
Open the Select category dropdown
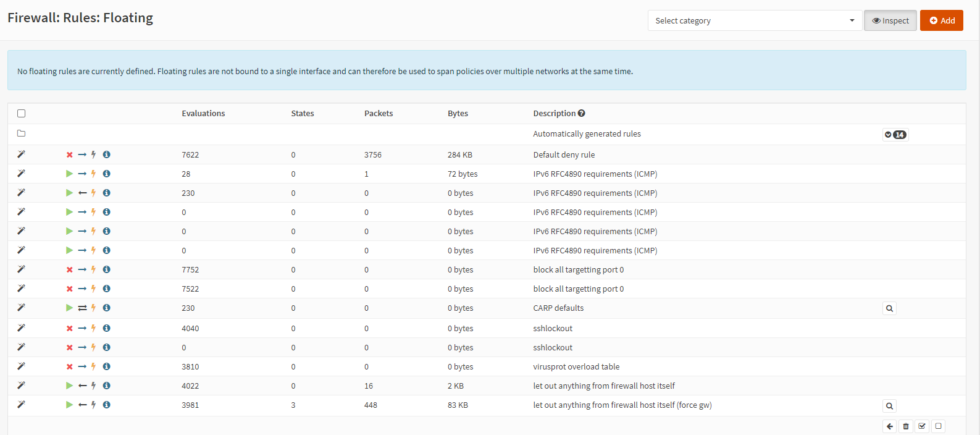tap(755, 20)
